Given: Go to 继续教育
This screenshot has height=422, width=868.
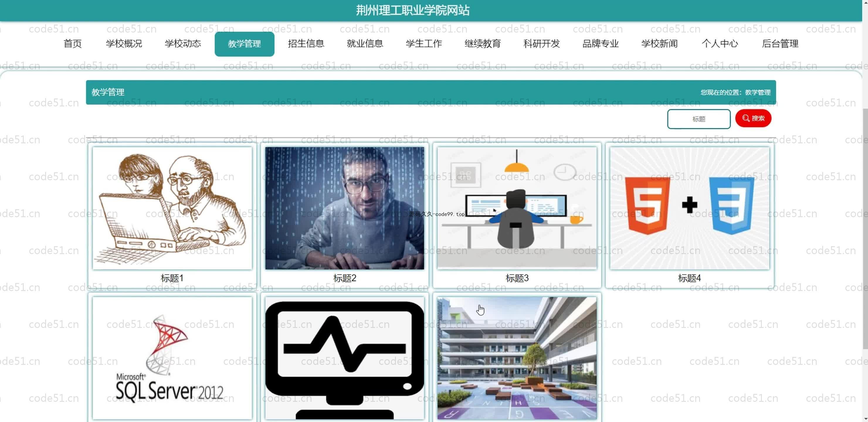Looking at the screenshot, I should tap(483, 44).
